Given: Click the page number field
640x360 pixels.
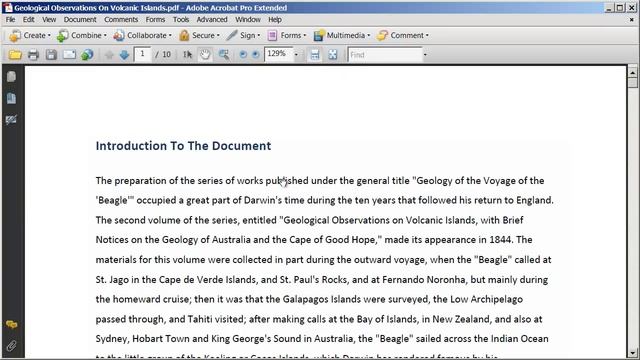Looking at the screenshot, I should 142,54.
